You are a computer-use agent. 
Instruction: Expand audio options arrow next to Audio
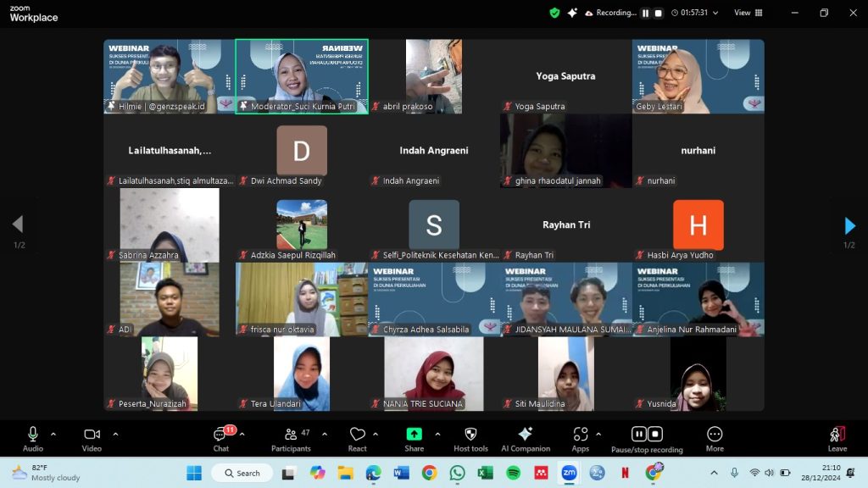53,434
